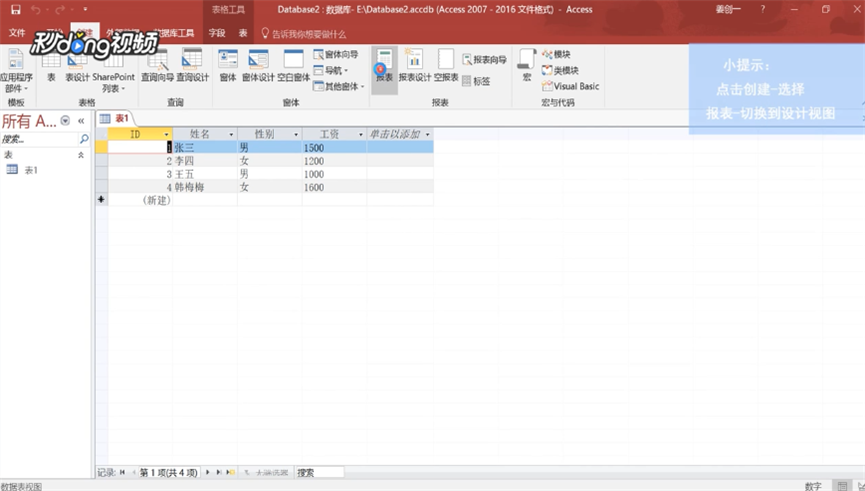Viewport: 865px width, 491px height.
Task: Open the 姓名 column filter dropdown
Action: point(231,134)
